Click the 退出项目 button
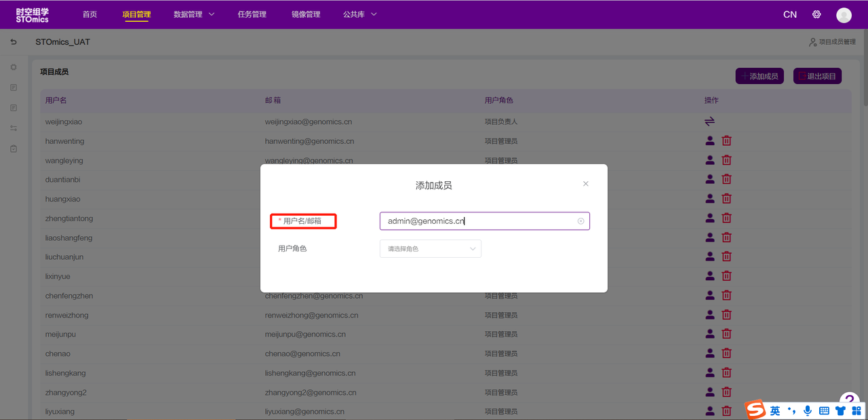The height and width of the screenshot is (420, 868). (817, 76)
